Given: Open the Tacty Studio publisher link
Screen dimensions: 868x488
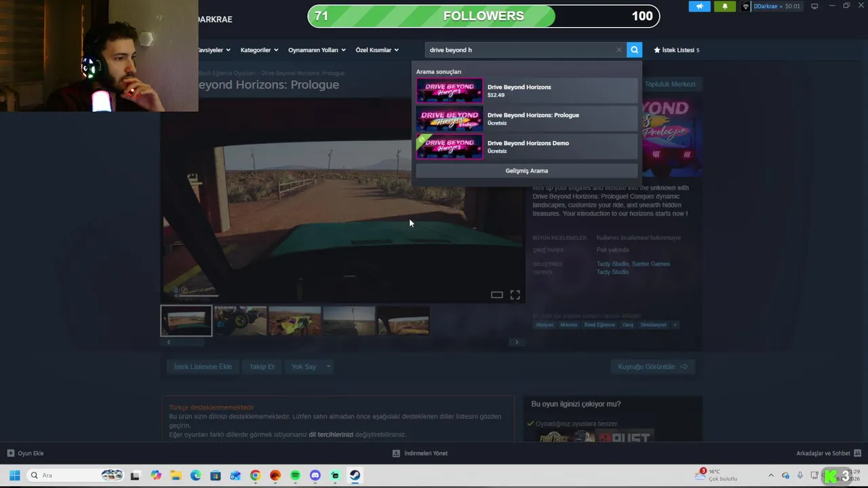Looking at the screenshot, I should coord(612,272).
